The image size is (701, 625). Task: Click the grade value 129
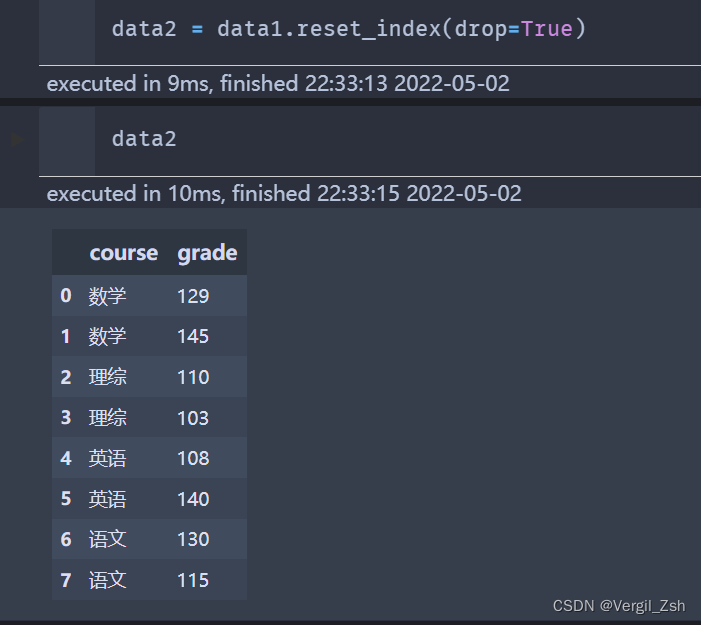pos(193,296)
